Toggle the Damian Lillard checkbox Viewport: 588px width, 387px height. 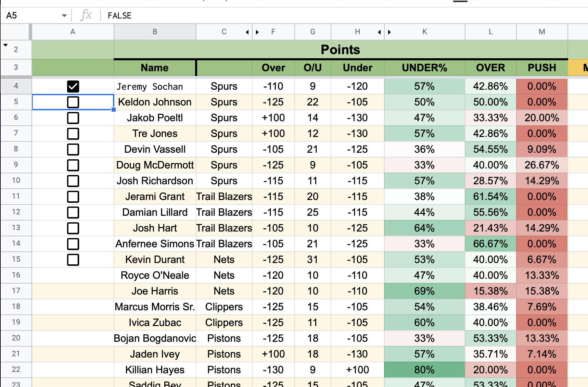[x=73, y=212]
